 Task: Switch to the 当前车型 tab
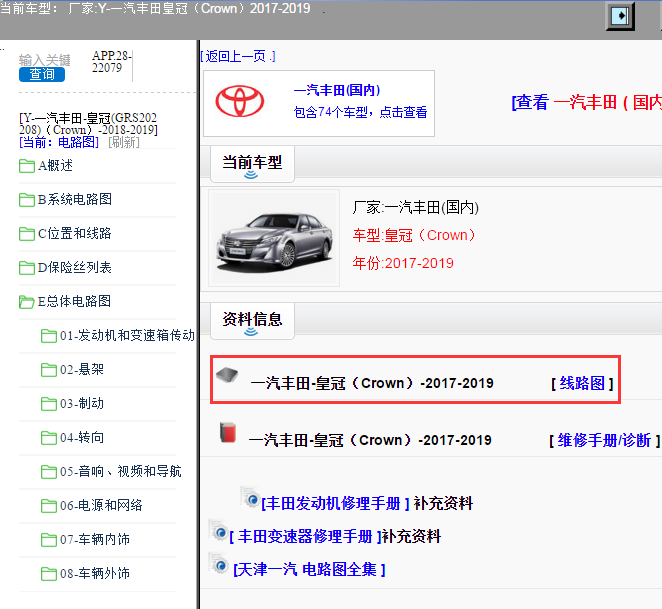point(252,164)
